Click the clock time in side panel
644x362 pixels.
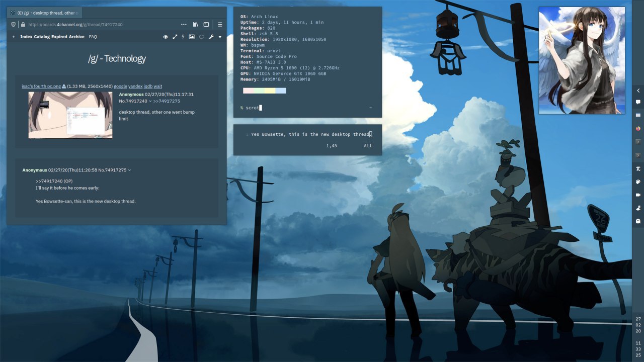638,349
